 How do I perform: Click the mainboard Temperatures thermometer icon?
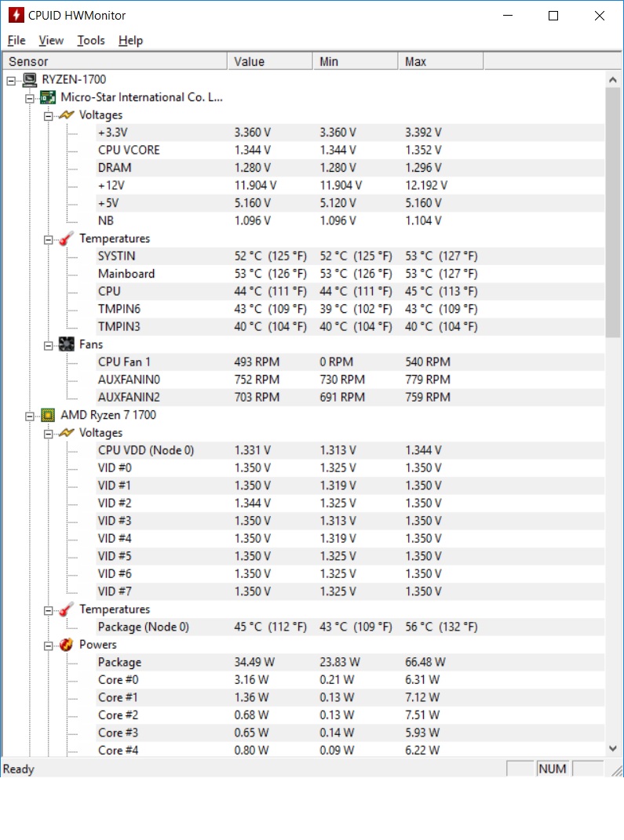[67, 238]
